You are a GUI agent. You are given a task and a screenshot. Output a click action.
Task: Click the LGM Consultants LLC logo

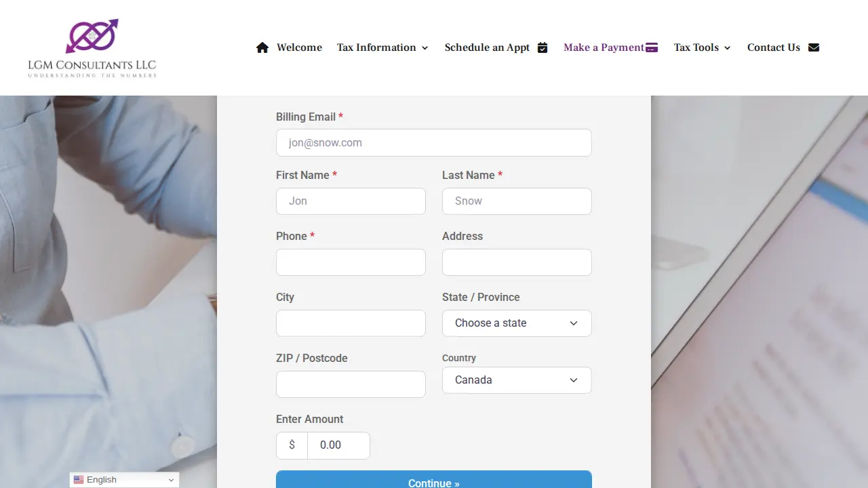[92, 48]
